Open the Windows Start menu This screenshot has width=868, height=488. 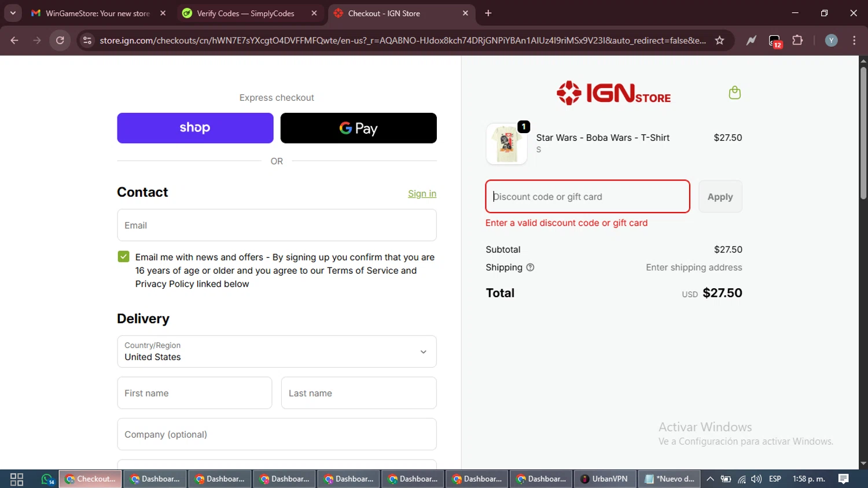17,479
